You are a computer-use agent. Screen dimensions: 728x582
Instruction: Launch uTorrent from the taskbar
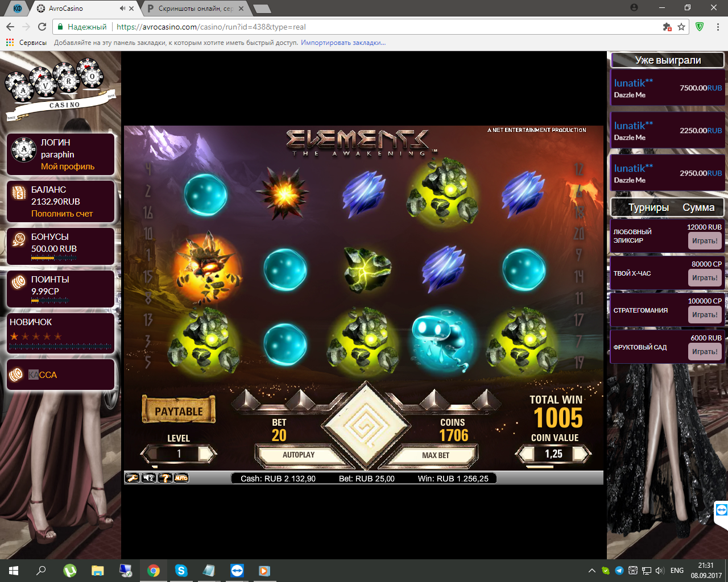[70, 571]
